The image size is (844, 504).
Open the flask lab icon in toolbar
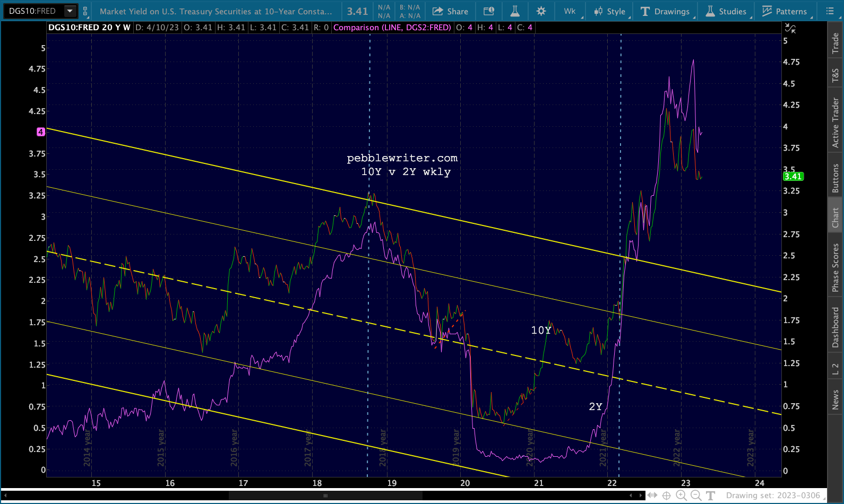(x=515, y=11)
